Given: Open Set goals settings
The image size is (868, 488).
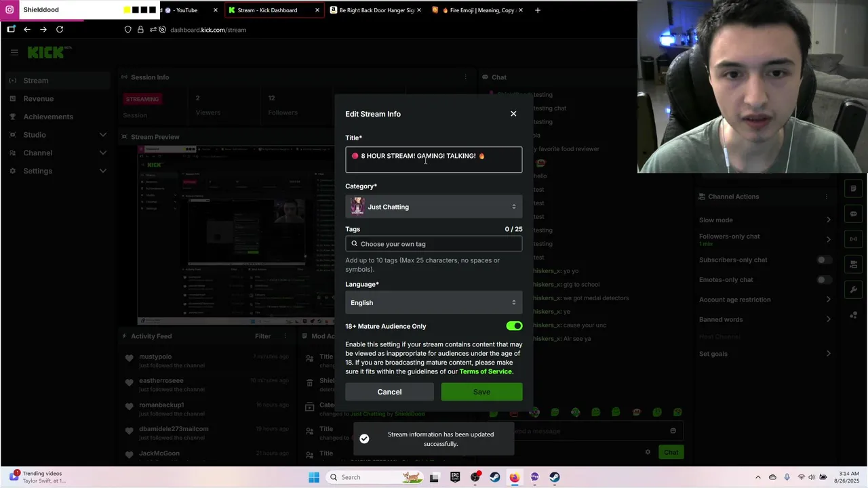Looking at the screenshot, I should click(765, 354).
